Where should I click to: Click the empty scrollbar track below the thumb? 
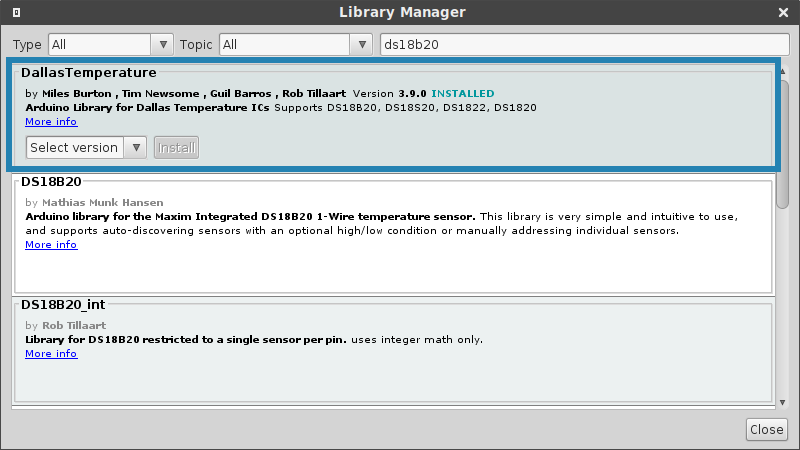click(783, 300)
